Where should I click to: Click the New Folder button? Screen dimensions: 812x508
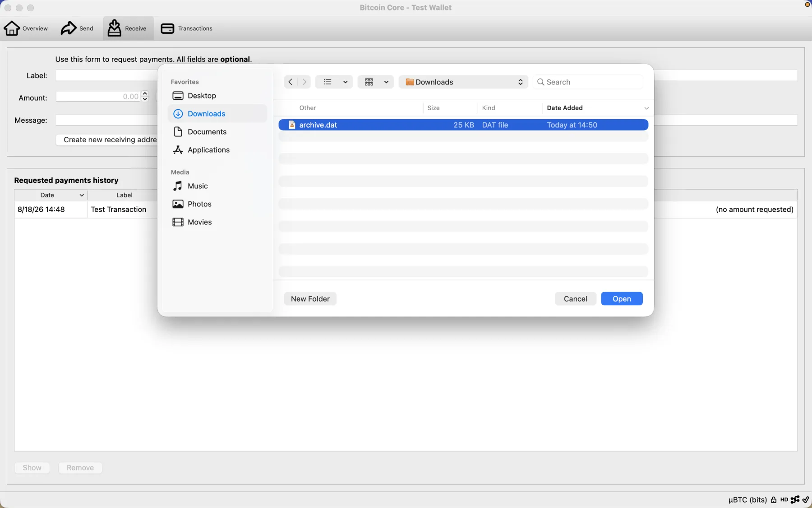tap(310, 299)
